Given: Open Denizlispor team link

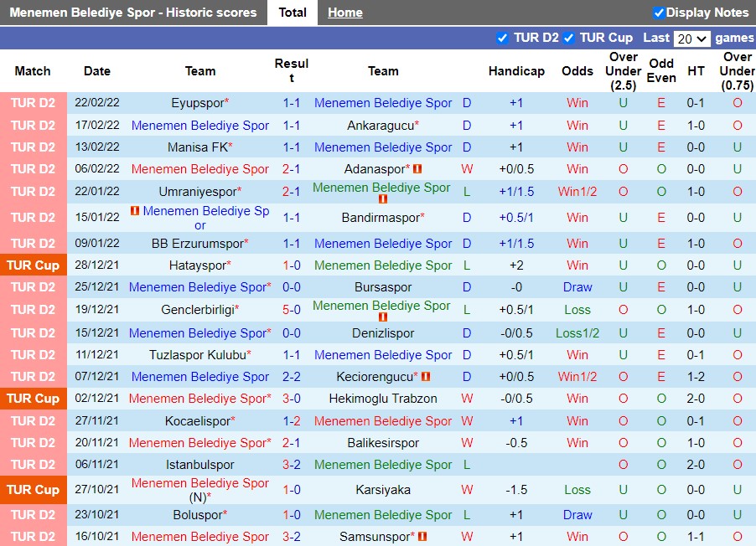Looking at the screenshot, I should pos(383,333).
